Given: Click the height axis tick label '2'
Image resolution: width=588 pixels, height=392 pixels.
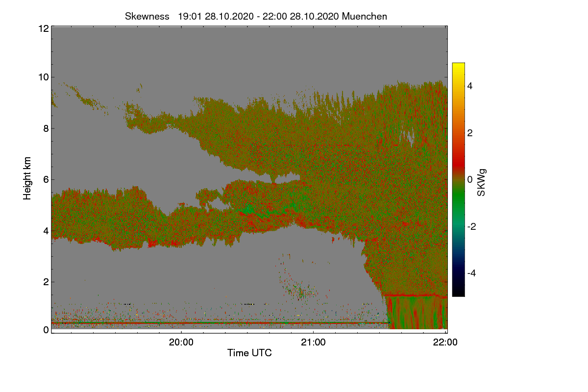Looking at the screenshot, I should (x=46, y=281).
